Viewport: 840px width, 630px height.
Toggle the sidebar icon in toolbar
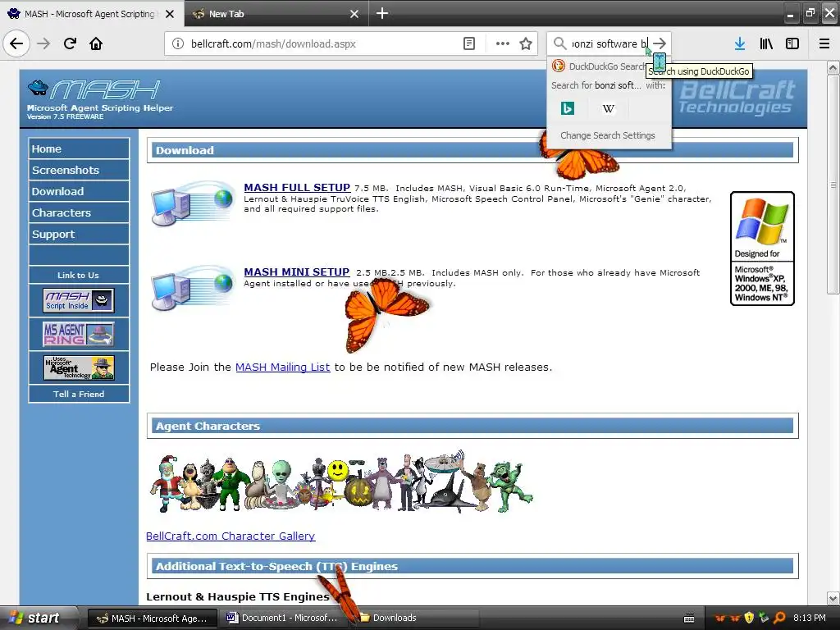point(792,43)
